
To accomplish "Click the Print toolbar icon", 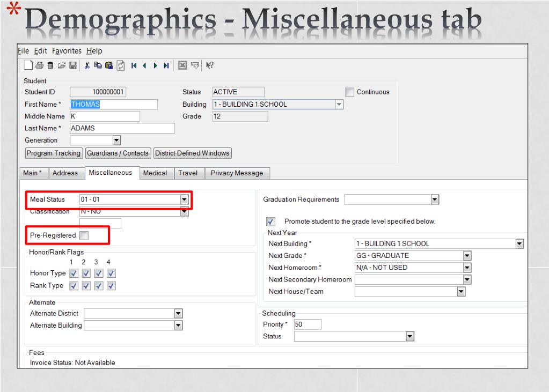I will 40,65.
